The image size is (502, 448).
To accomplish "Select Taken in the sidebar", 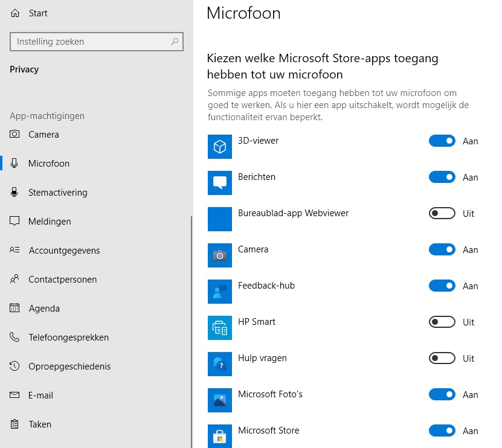I will tap(95, 424).
